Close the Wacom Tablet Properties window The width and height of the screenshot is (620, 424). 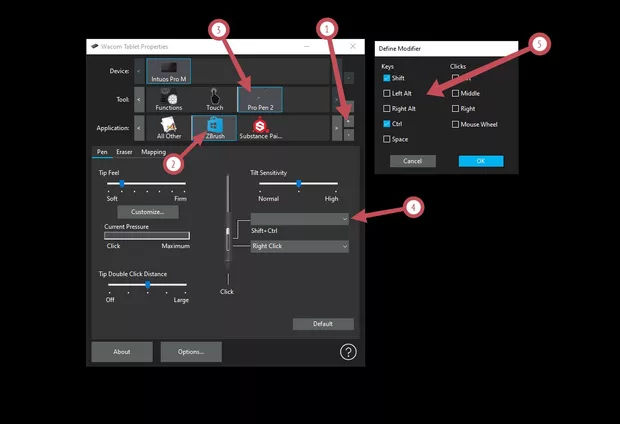pyautogui.click(x=353, y=46)
